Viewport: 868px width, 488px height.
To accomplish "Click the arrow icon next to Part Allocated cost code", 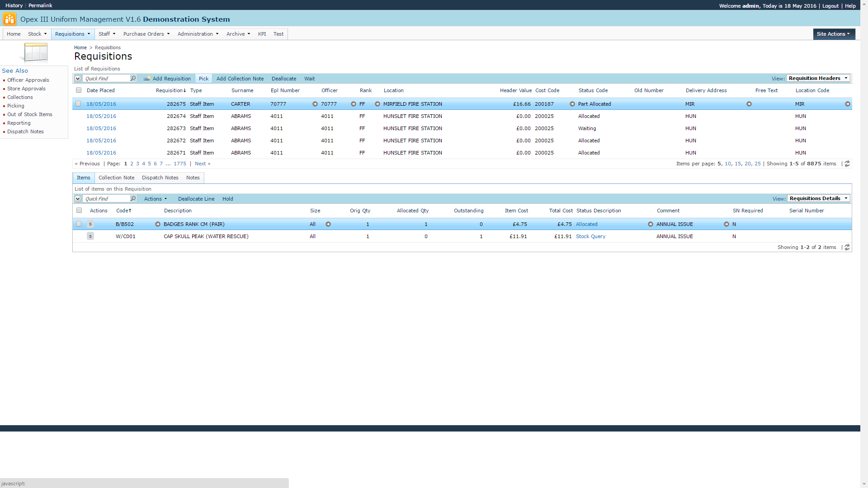I will pos(572,104).
